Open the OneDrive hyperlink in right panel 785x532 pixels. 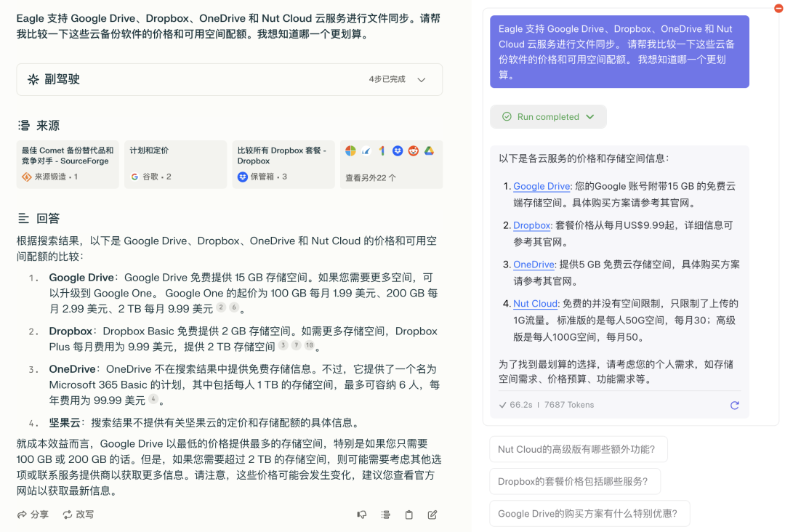click(534, 265)
